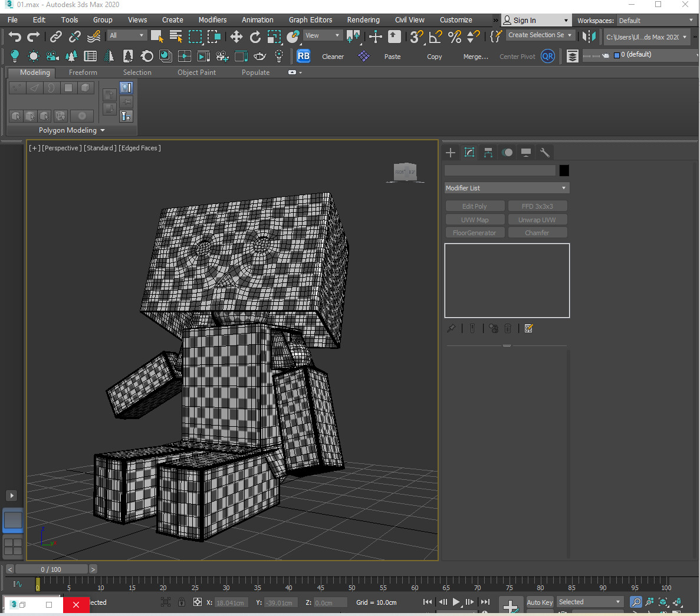
Task: Expand the Polygon Modeling panel
Action: point(72,130)
